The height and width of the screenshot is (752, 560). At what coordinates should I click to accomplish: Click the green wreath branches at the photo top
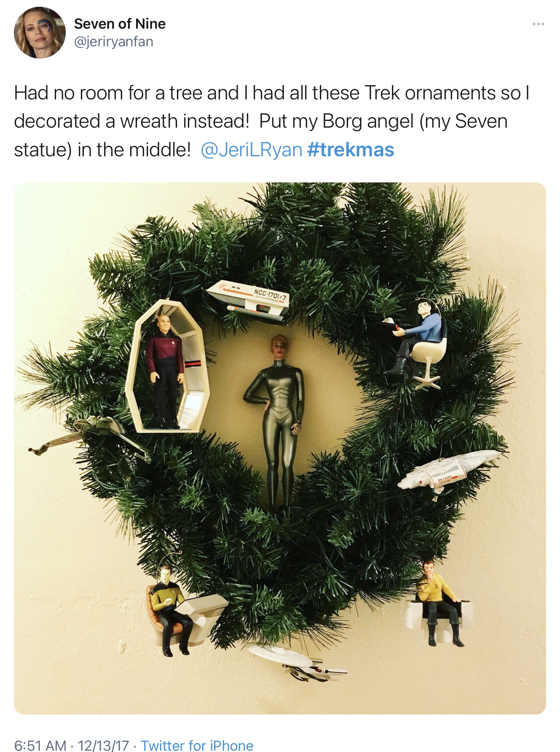(295, 219)
